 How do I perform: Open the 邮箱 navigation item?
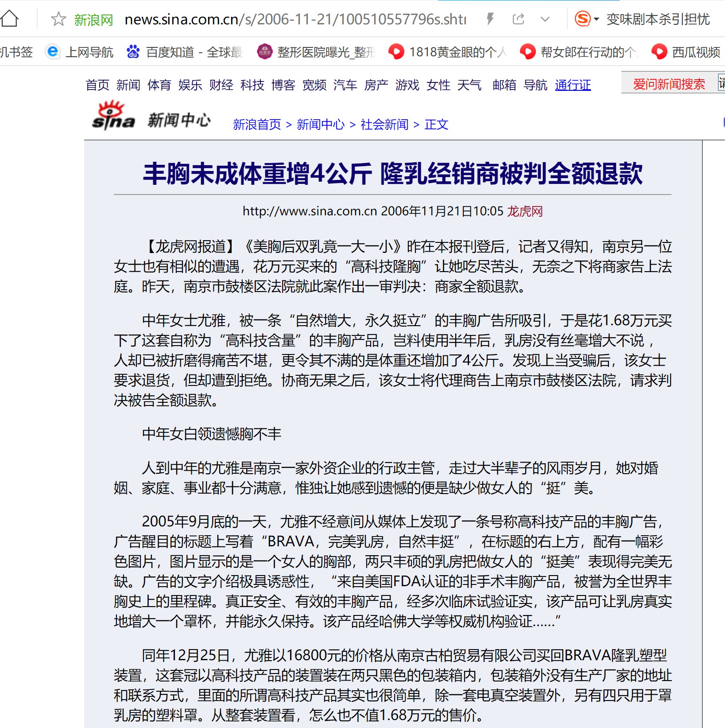[504, 85]
